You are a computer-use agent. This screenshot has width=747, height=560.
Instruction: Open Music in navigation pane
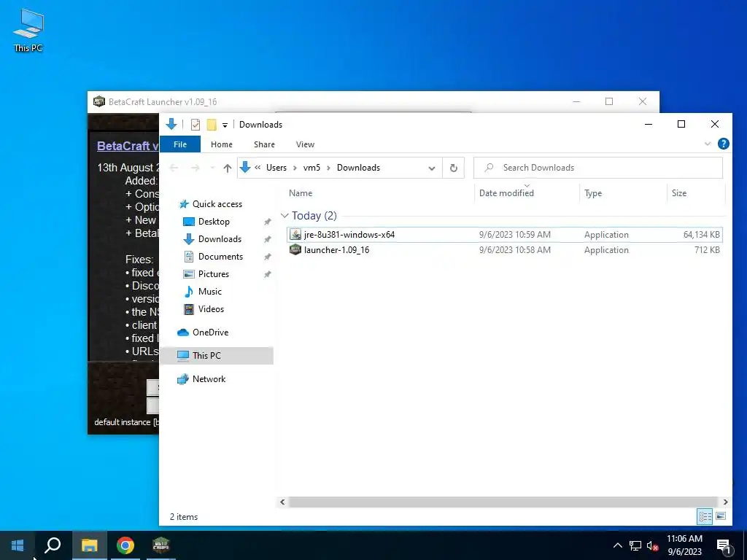209,292
